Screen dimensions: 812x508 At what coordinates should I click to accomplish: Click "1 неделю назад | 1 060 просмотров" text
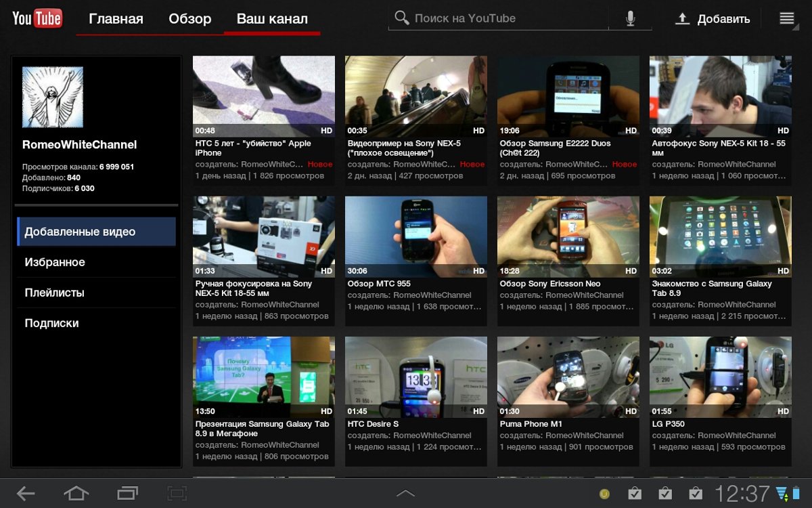pos(719,176)
